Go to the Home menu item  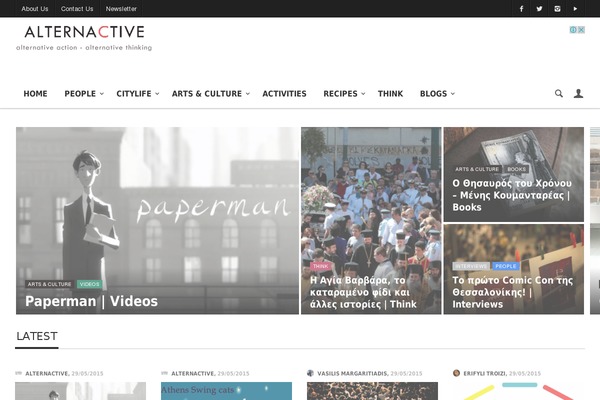click(35, 93)
